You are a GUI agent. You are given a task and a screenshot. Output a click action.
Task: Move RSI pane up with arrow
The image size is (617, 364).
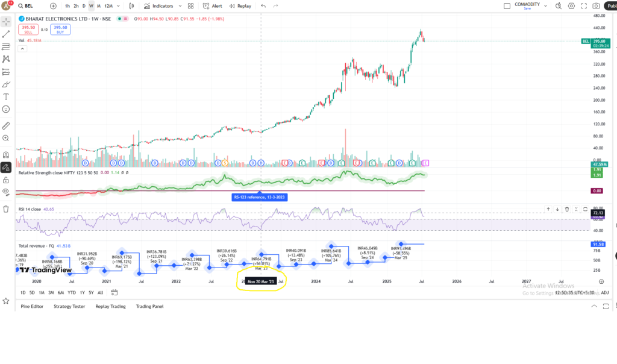click(548, 209)
